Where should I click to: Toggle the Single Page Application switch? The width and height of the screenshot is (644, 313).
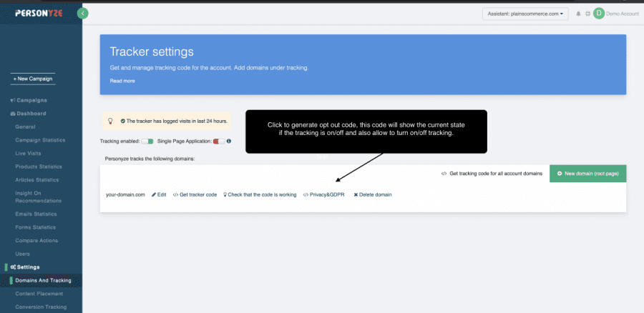[x=218, y=141]
